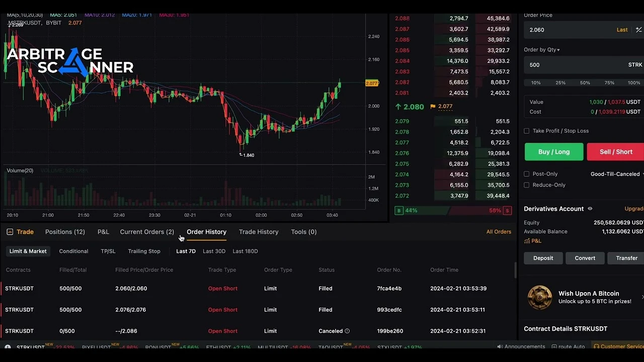Image resolution: width=644 pixels, height=362 pixels.
Task: Check the Reduce-Only option
Action: click(527, 185)
